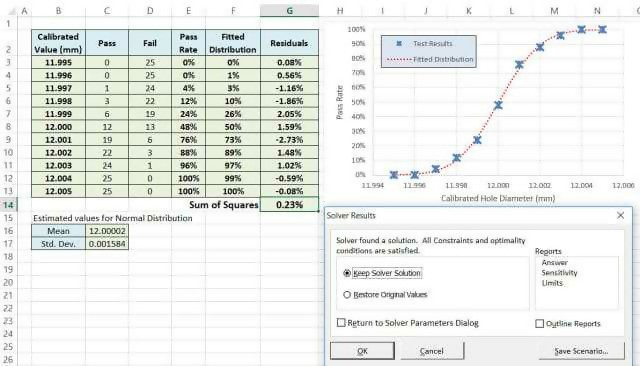Click the Fitted Distribution header cell
Image resolution: width=640 pixels, height=366 pixels.
[x=233, y=43]
